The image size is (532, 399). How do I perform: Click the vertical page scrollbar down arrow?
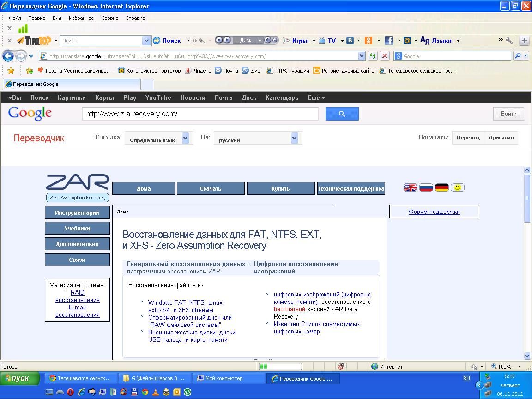527,356
